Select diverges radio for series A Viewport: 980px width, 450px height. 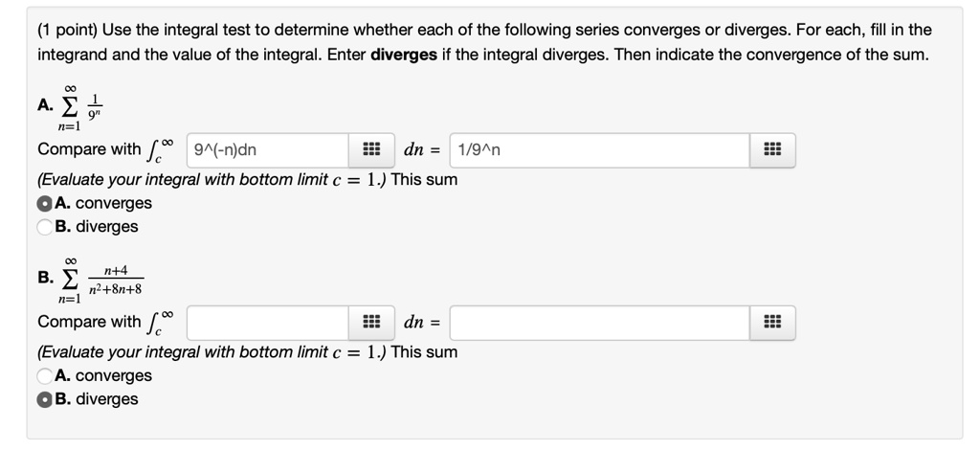point(44,227)
